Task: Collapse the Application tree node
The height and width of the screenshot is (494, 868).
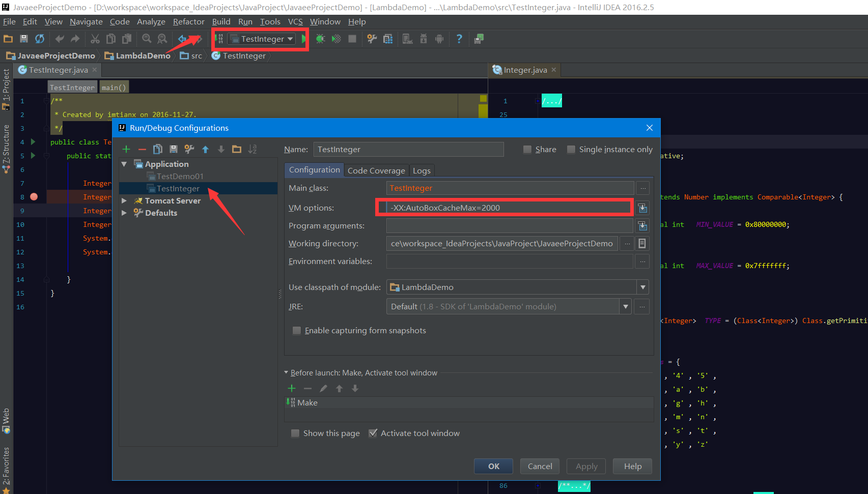Action: coord(124,164)
